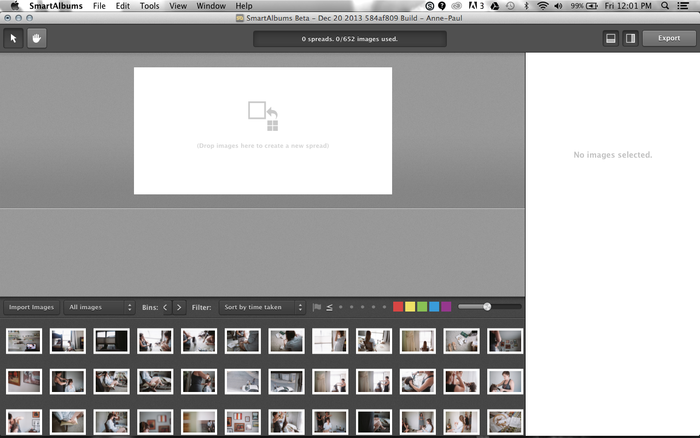
Task: Toggle the bottom panel layout icon
Action: point(610,38)
